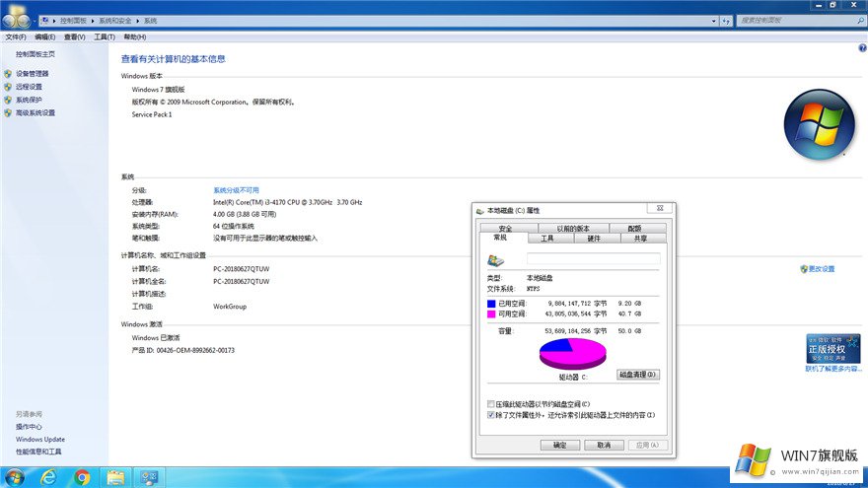
Task: Open System Protection in the sidebar
Action: pos(29,101)
